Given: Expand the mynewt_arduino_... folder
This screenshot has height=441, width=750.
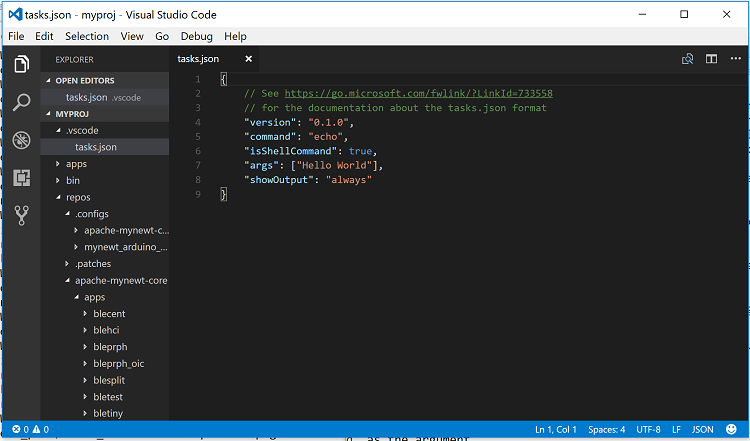Looking at the screenshot, I should pos(76,247).
